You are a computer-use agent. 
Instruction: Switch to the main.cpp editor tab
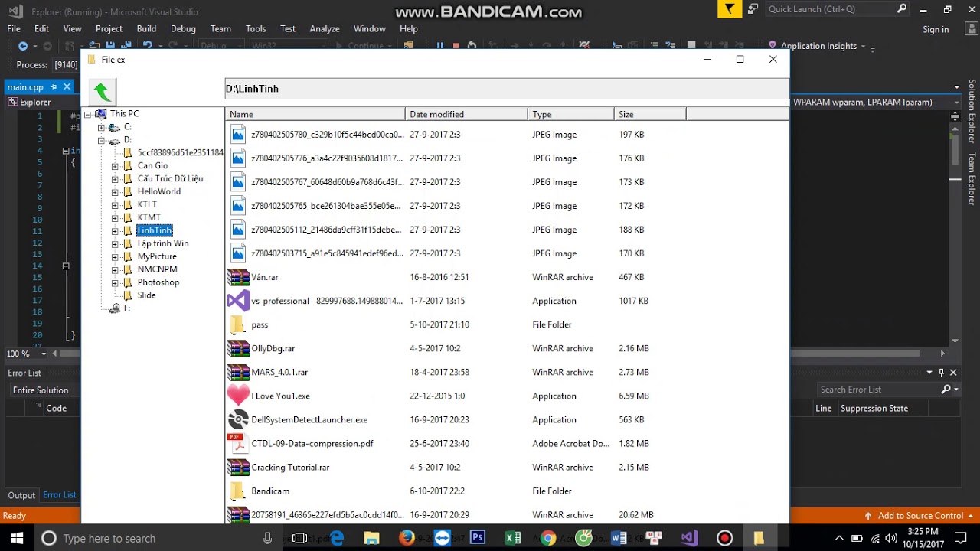point(26,87)
